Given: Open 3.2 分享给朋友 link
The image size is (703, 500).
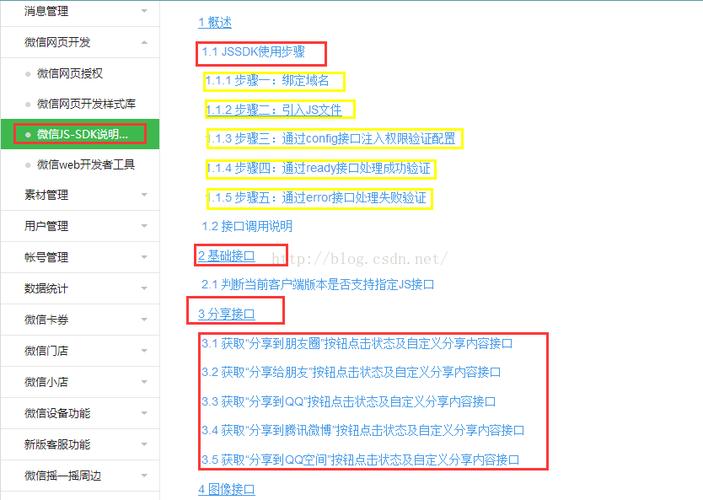Looking at the screenshot, I should (351, 372).
